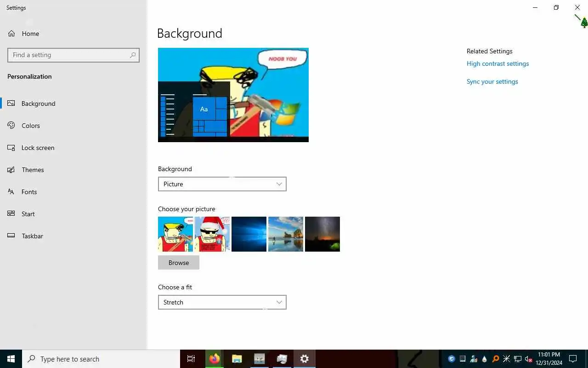
Task: Click the blue circular system tray icon
Action: 452,359
